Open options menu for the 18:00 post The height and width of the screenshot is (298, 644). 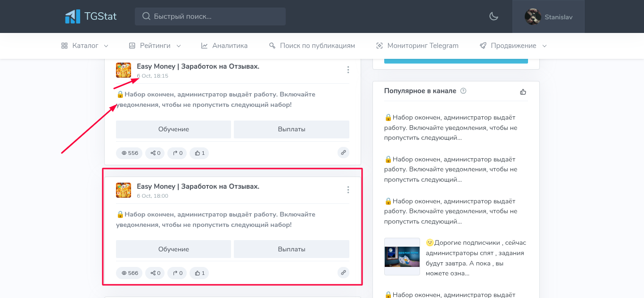pos(348,190)
